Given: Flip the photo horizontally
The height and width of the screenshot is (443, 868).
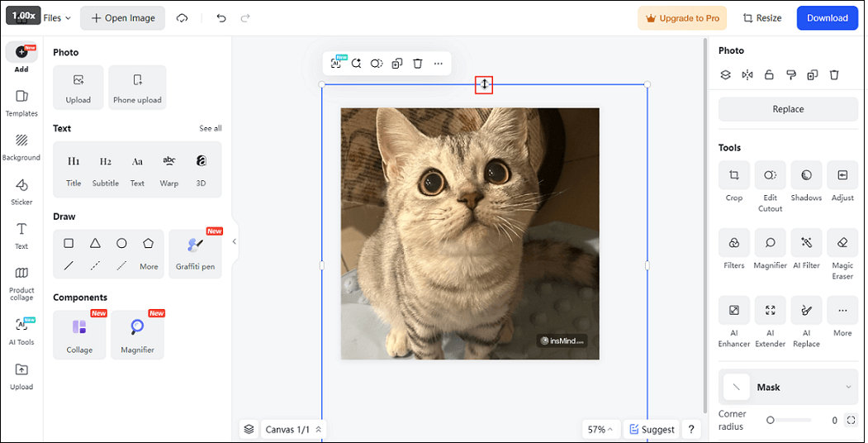Looking at the screenshot, I should click(747, 74).
